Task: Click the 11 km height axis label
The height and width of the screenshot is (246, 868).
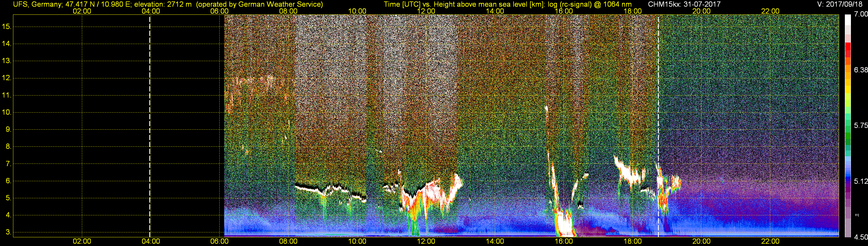Action: 6,95
